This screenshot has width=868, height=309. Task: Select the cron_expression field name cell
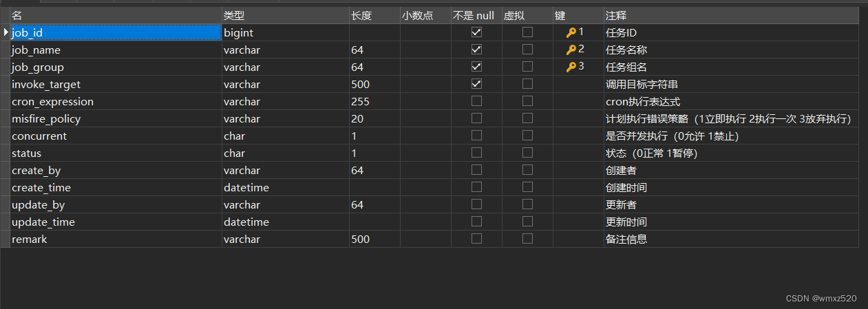tap(116, 101)
